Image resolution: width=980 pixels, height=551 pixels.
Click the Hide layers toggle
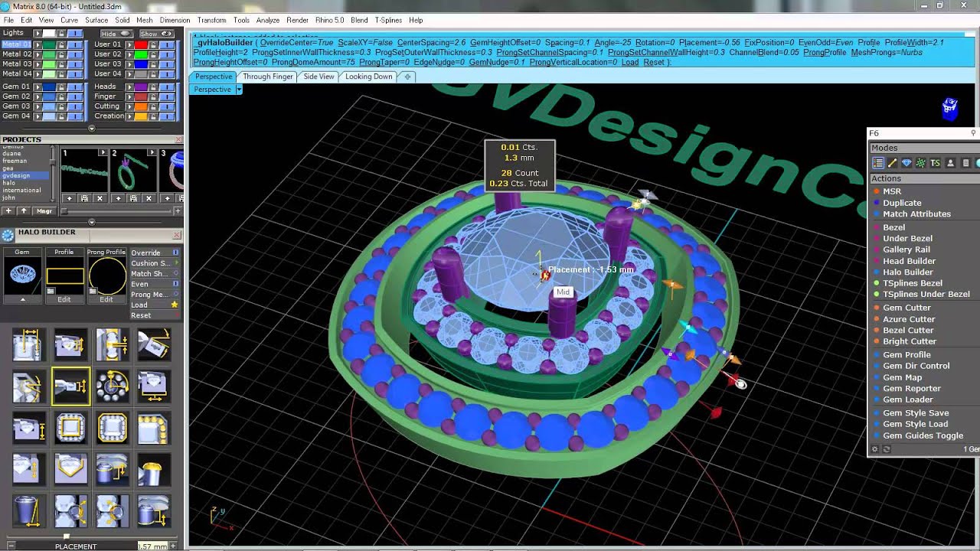[x=116, y=34]
